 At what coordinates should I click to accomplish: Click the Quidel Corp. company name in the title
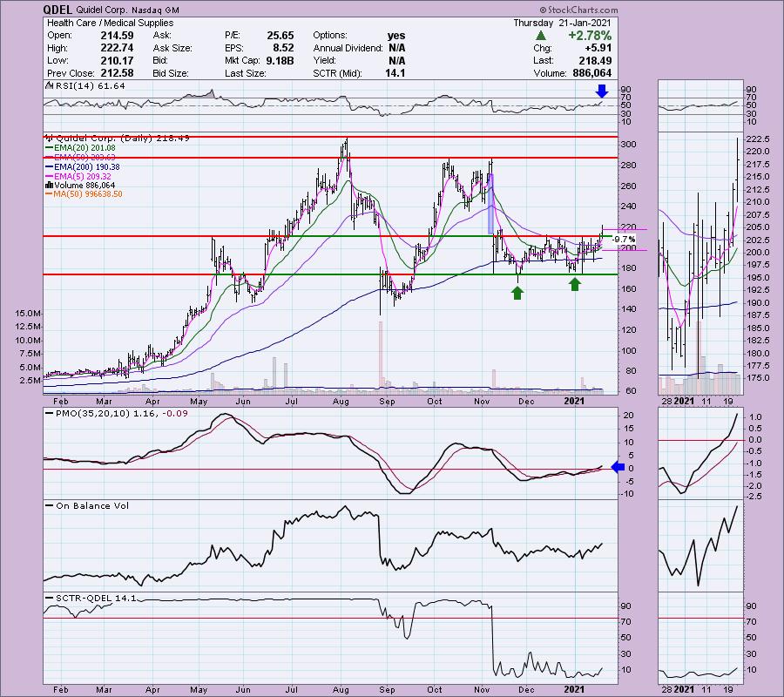[103, 10]
